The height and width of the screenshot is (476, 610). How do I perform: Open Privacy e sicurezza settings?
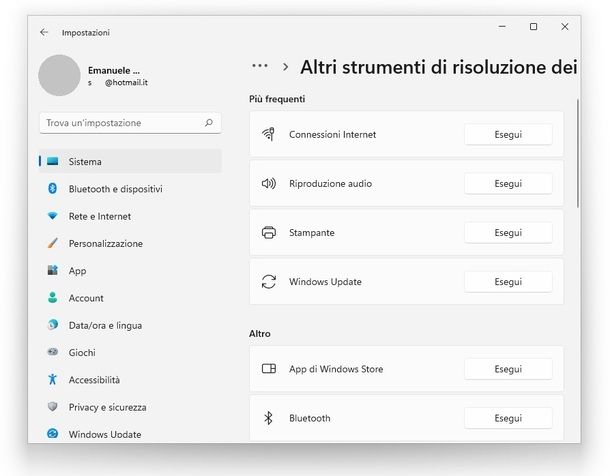coord(130,407)
